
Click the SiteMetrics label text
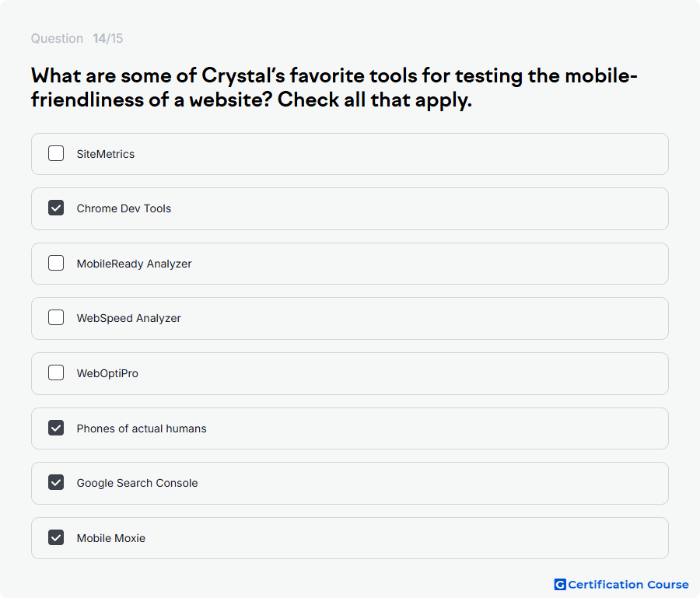[105, 154]
